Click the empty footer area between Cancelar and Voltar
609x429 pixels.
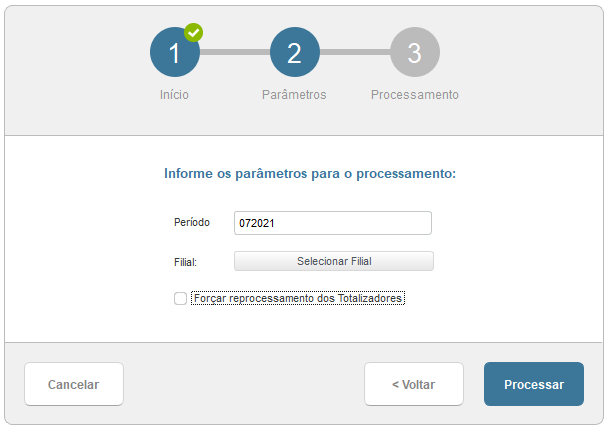tap(243, 384)
